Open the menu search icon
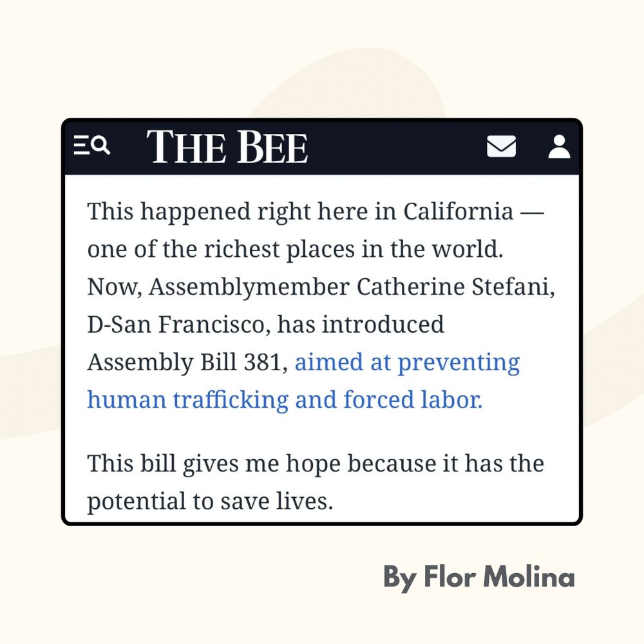 click(91, 146)
